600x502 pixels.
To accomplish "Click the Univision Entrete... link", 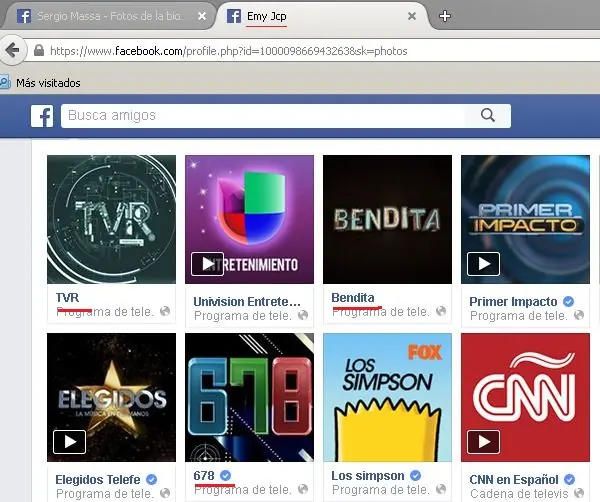I will click(247, 302).
